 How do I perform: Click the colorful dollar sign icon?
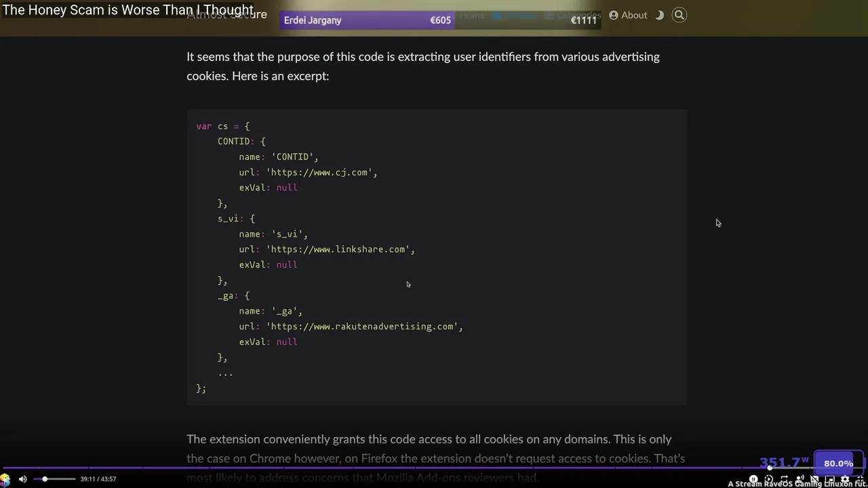(5, 480)
